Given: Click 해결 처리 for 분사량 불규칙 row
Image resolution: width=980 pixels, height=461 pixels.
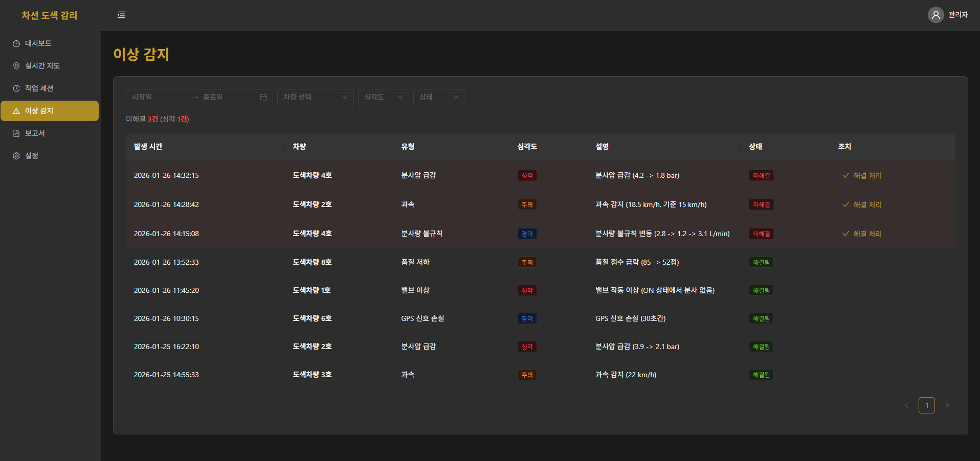Looking at the screenshot, I should [x=862, y=234].
